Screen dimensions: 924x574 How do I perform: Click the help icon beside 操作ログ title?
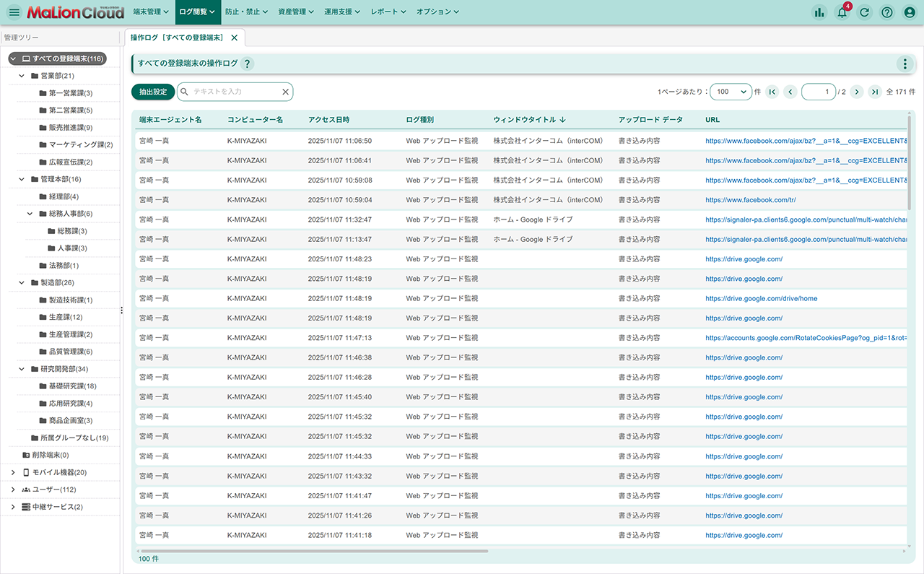(248, 64)
